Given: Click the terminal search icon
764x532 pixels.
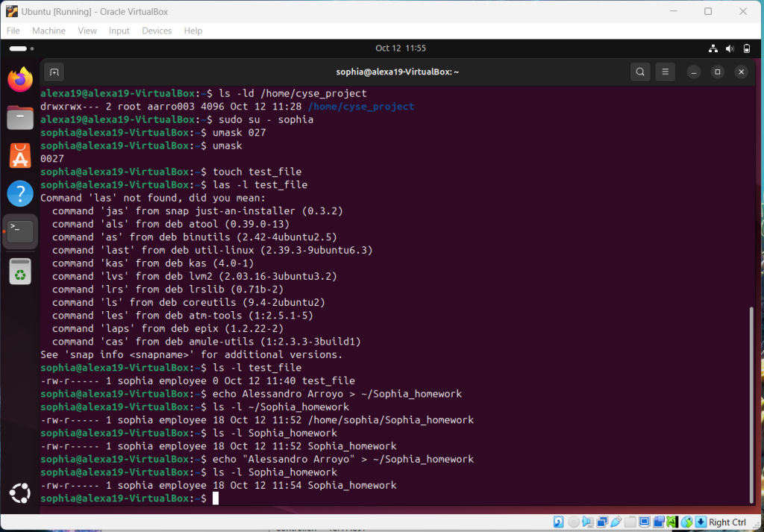Looking at the screenshot, I should (640, 72).
